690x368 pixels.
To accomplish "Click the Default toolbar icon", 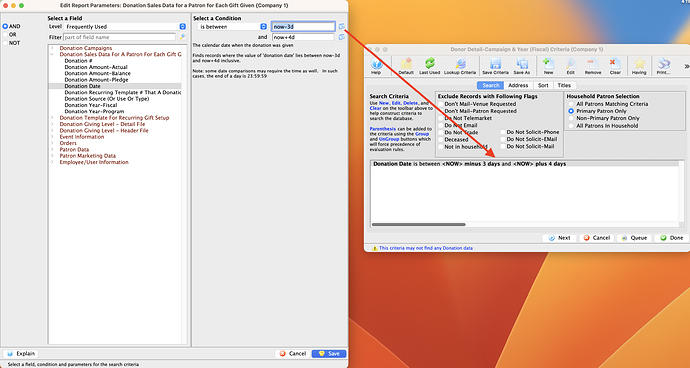I will click(406, 66).
